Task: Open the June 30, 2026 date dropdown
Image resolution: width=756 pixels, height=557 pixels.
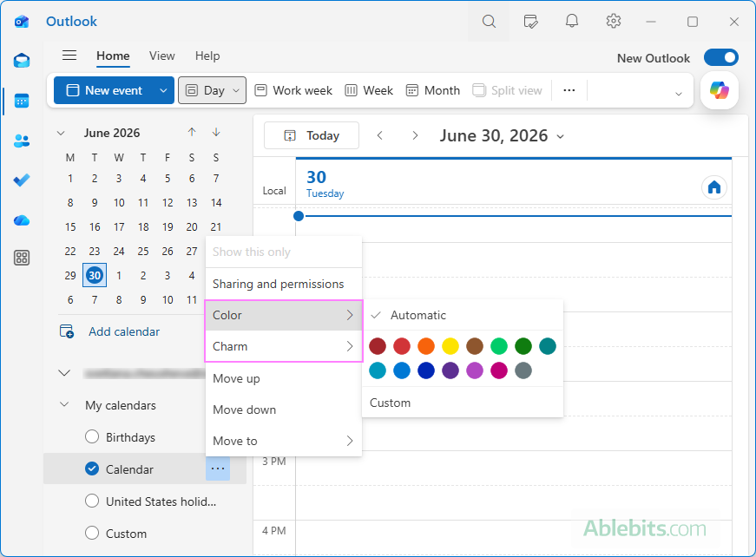Action: 560,137
